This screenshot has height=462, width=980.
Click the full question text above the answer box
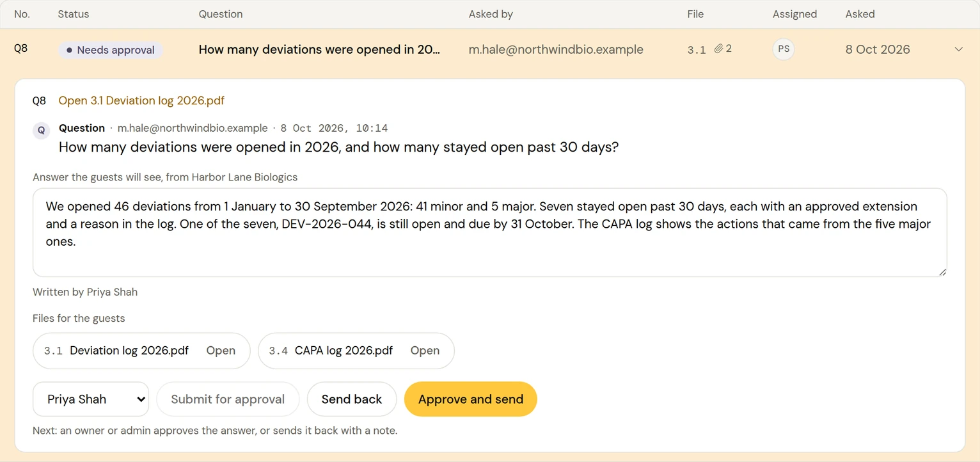point(338,147)
